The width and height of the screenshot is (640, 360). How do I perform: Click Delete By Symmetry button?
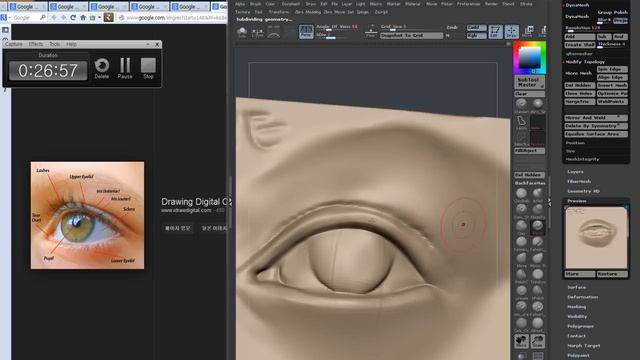tap(596, 126)
